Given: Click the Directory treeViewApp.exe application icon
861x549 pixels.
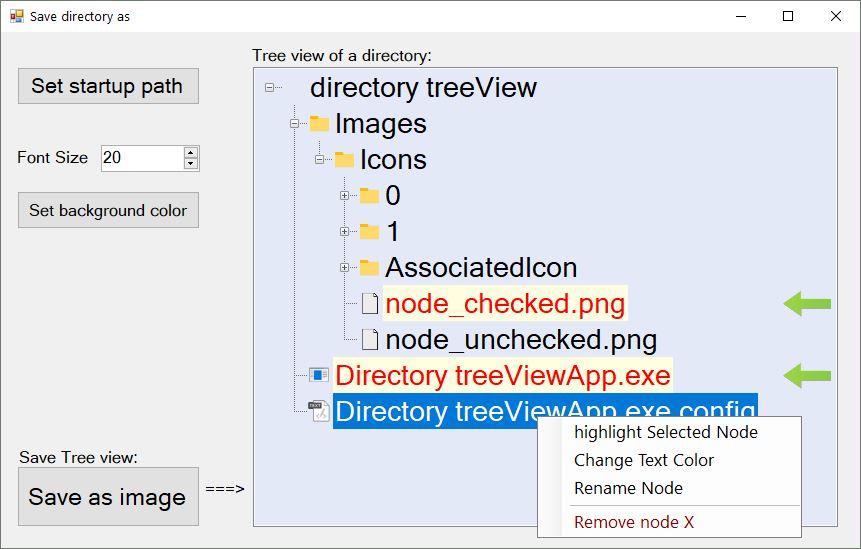Looking at the screenshot, I should 319,375.
